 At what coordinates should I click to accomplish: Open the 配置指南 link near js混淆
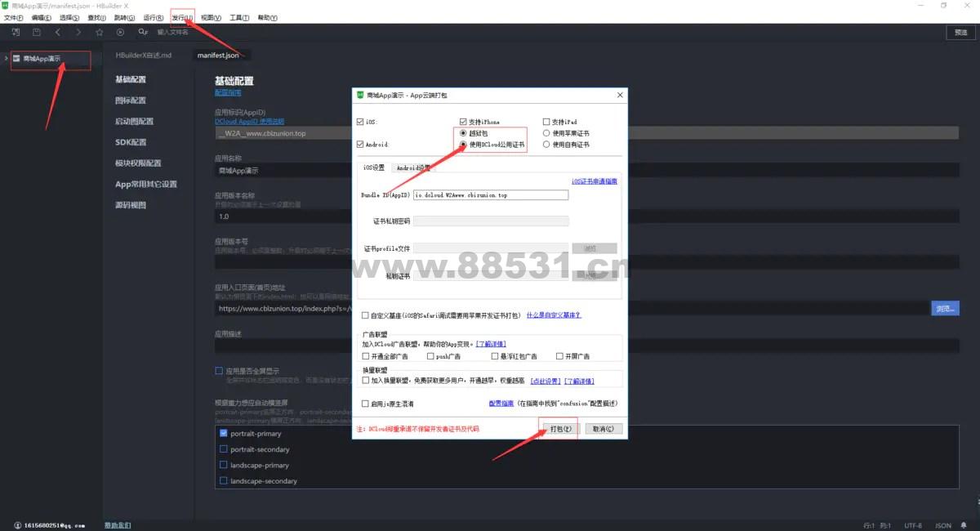(x=501, y=404)
